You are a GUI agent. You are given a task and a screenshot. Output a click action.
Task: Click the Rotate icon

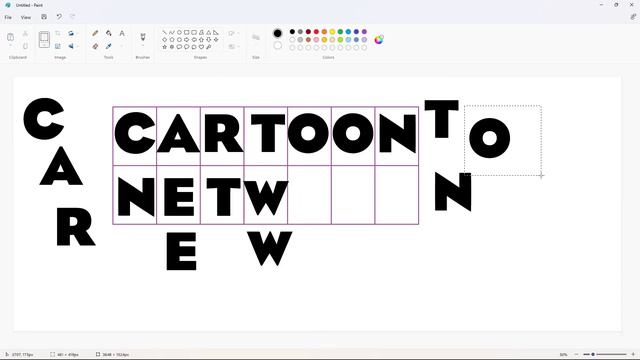click(71, 33)
